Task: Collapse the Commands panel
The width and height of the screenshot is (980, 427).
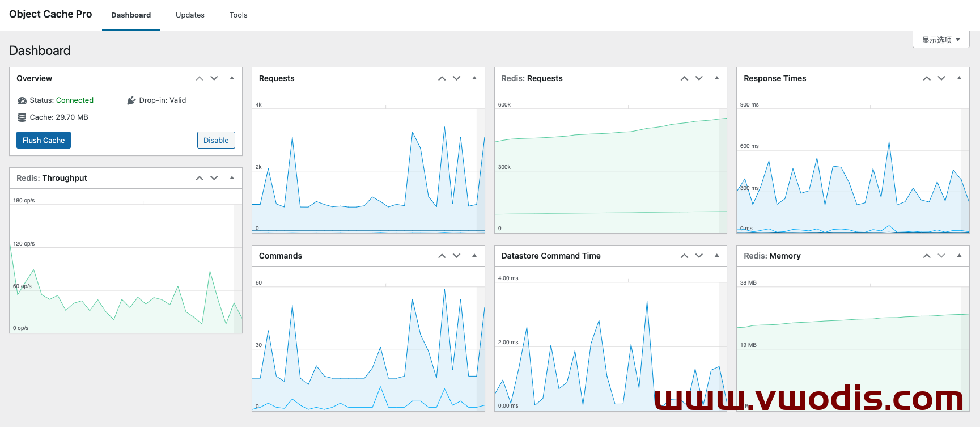Action: pyautogui.click(x=474, y=256)
